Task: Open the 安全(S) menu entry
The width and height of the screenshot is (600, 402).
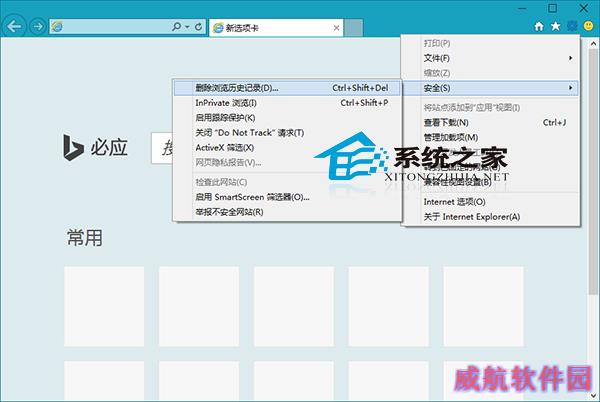Action: (491, 88)
